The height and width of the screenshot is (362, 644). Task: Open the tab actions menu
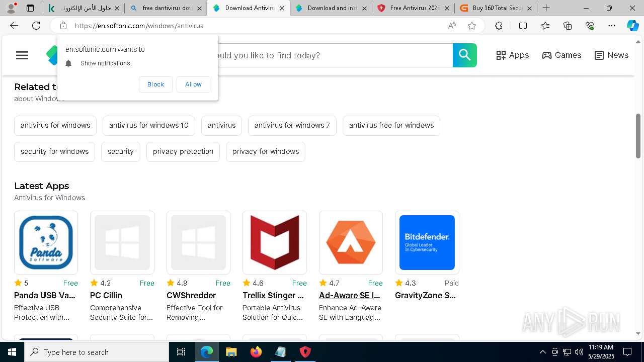click(30, 8)
